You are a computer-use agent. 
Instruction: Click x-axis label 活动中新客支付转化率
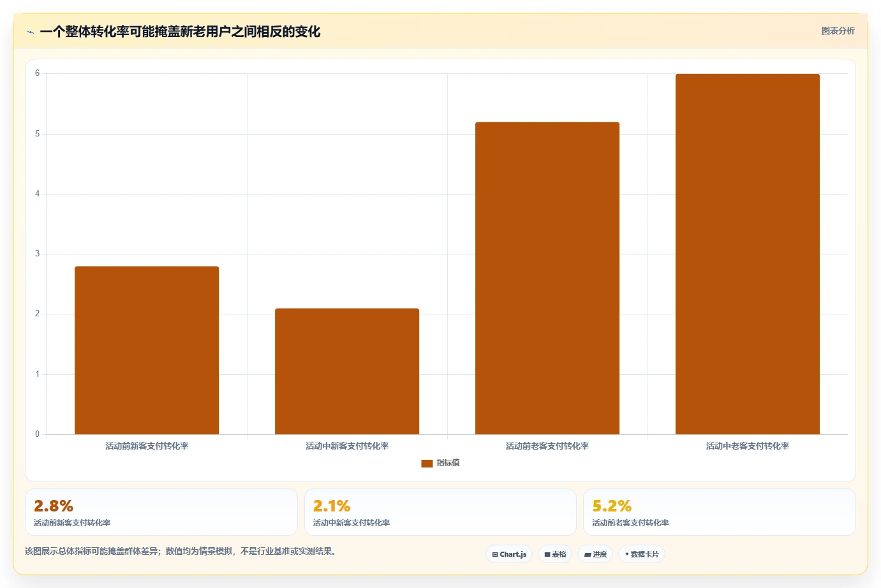click(x=347, y=446)
